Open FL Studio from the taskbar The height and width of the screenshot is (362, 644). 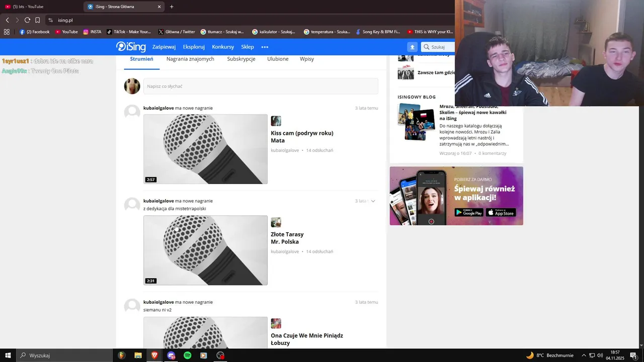coord(121,355)
